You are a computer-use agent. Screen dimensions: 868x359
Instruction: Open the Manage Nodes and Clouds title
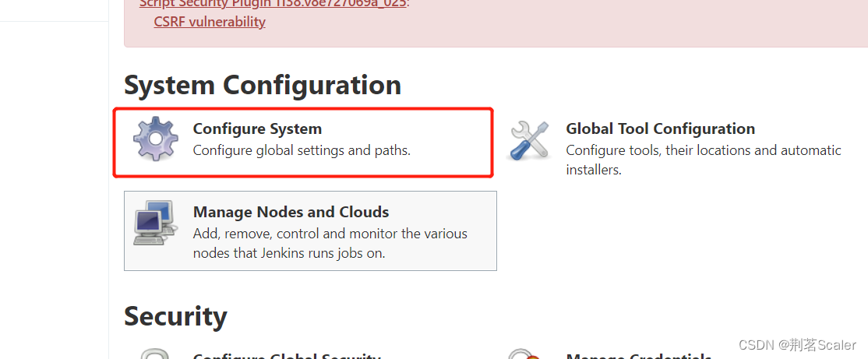click(x=291, y=212)
